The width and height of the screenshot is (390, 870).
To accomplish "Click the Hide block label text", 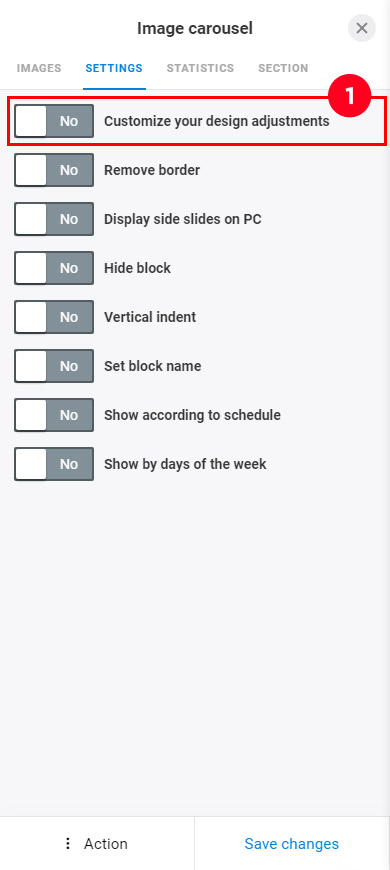I will tap(138, 268).
